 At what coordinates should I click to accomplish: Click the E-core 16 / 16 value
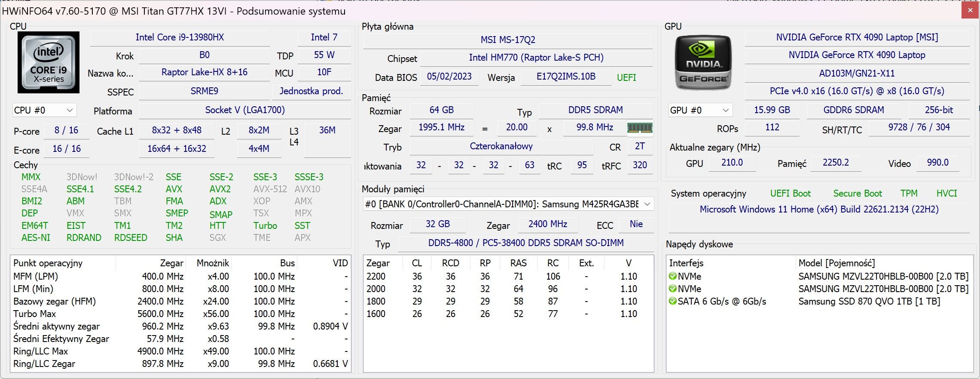[66, 149]
